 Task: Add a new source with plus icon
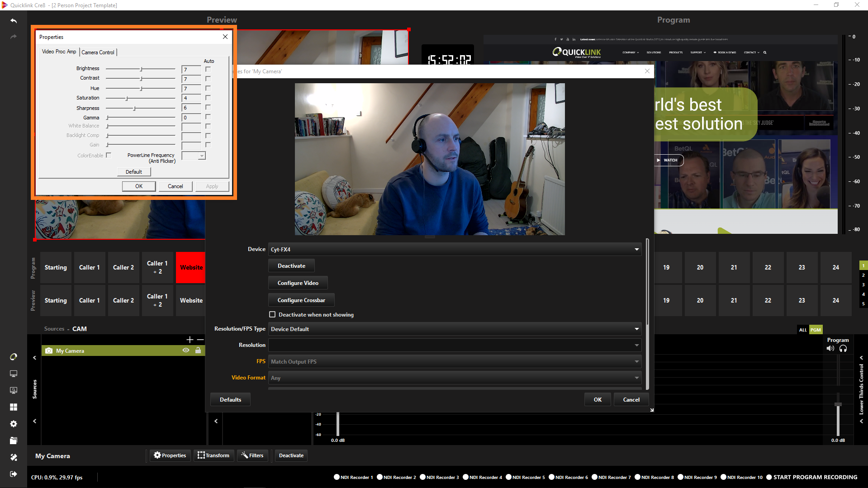tap(190, 339)
